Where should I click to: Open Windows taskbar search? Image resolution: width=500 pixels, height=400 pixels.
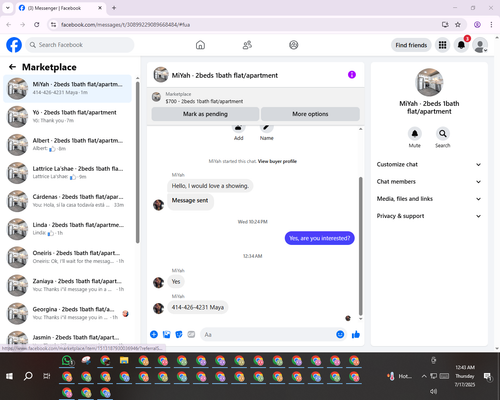tap(28, 376)
